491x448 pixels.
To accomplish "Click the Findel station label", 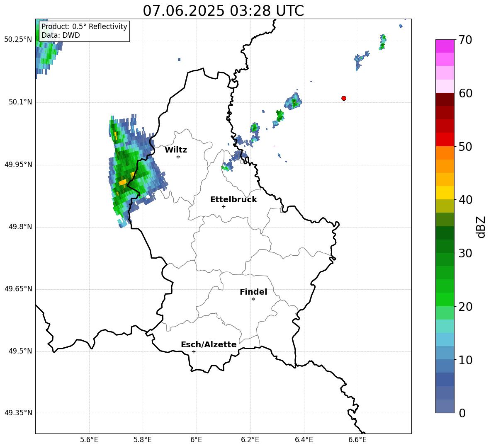I will pos(253,292).
